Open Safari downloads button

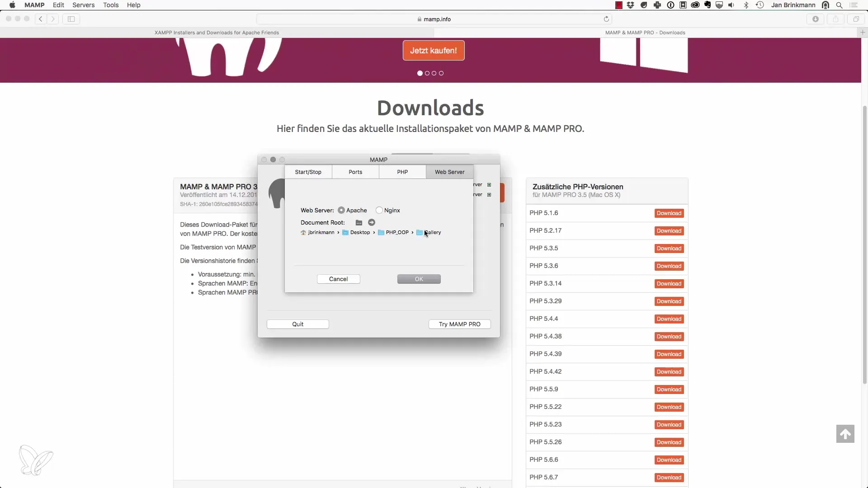pyautogui.click(x=816, y=19)
